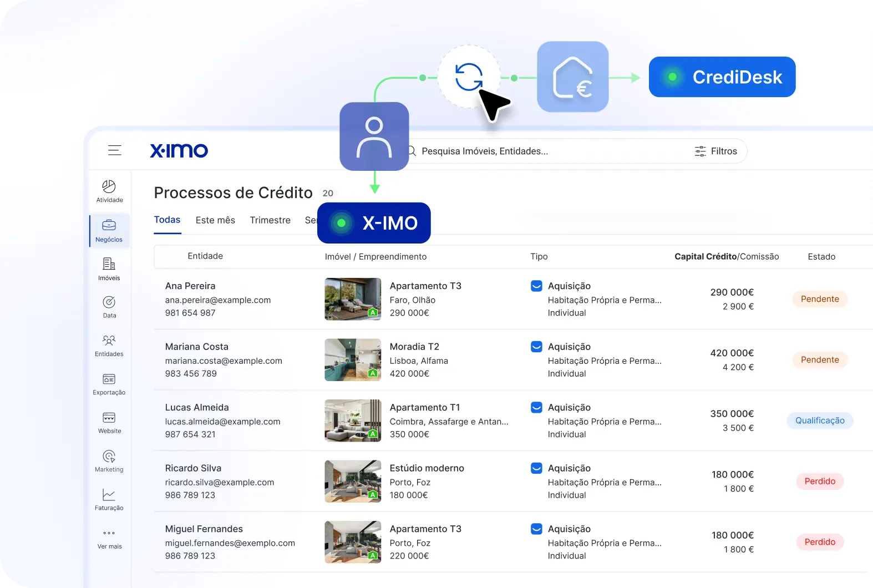Image resolution: width=873 pixels, height=588 pixels.
Task: Click the 350 000€ capital value
Action: [732, 414]
